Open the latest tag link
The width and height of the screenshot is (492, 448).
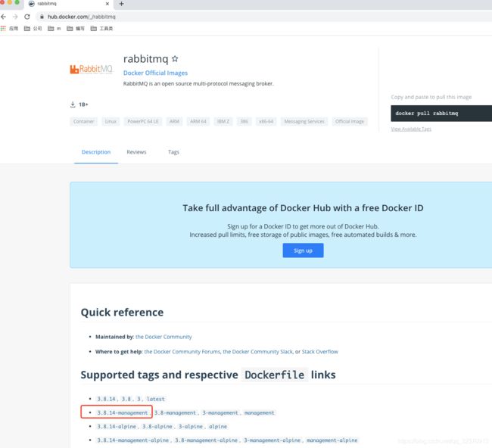155,399
